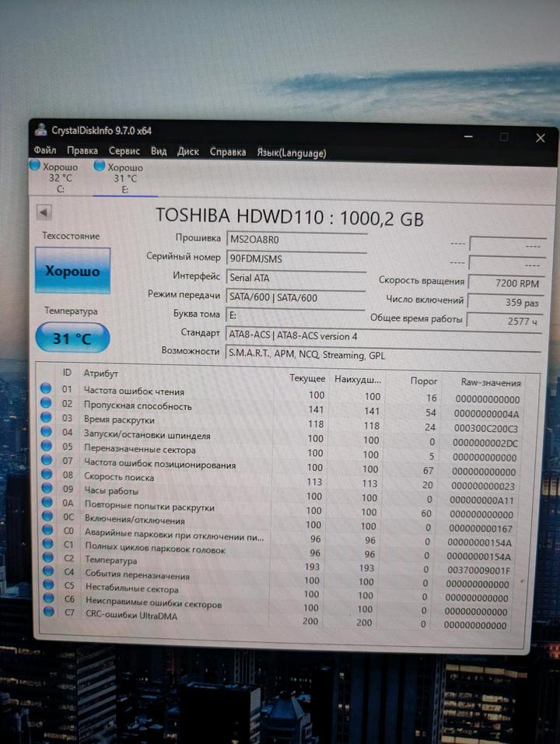The image size is (560, 744).
Task: Click the ID column header
Action: point(68,373)
